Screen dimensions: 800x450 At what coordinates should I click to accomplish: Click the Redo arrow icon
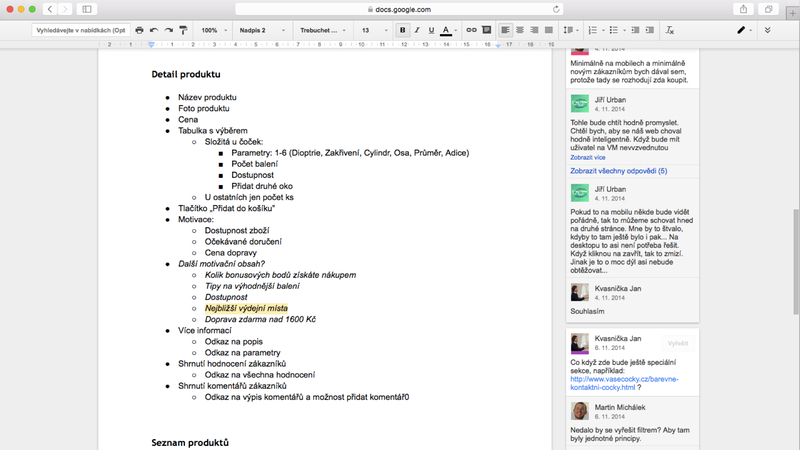(168, 31)
